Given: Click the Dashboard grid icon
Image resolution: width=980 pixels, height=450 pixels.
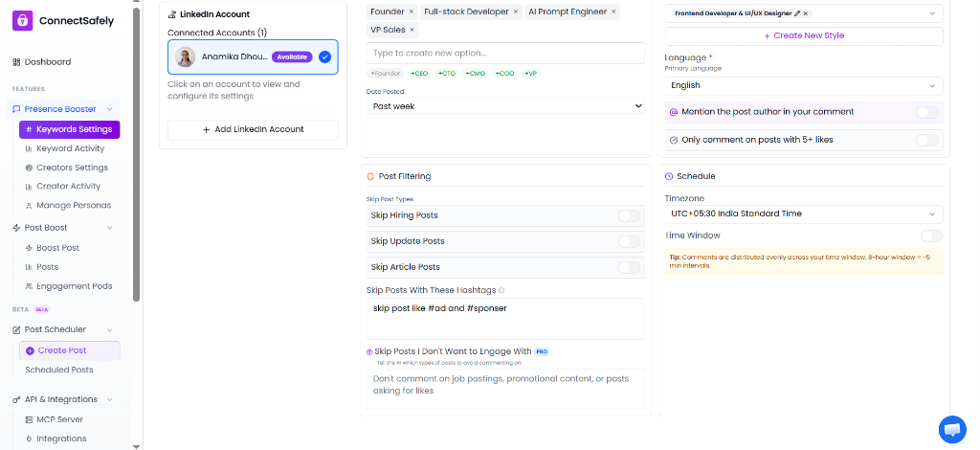Looking at the screenshot, I should [16, 62].
